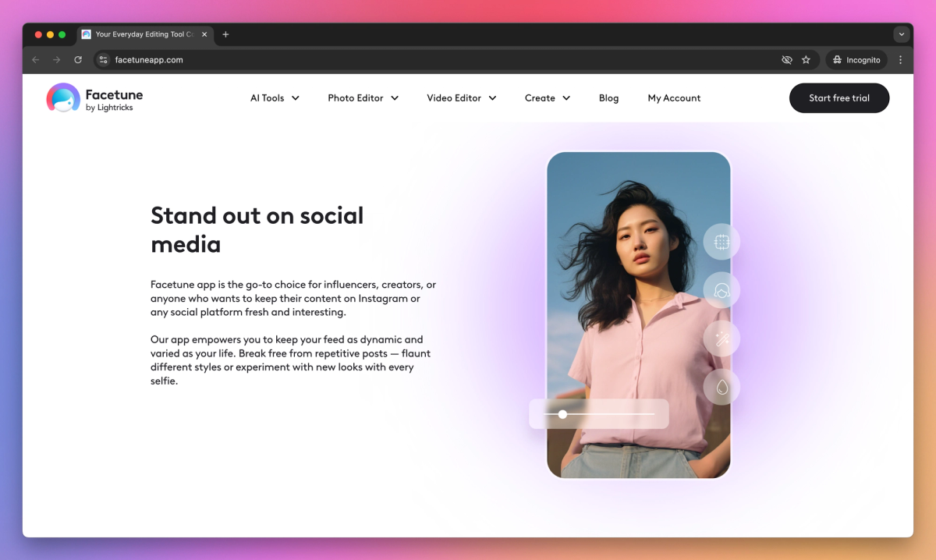Expand the Video Editor menu
The height and width of the screenshot is (560, 936).
[462, 98]
